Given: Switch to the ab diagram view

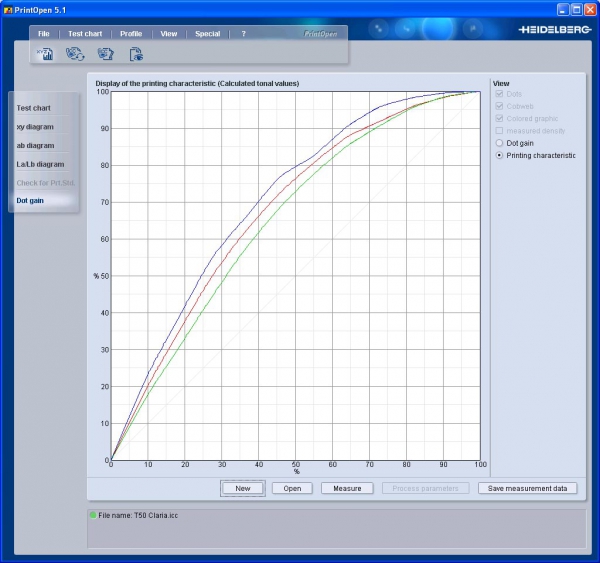Looking at the screenshot, I should (x=35, y=145).
